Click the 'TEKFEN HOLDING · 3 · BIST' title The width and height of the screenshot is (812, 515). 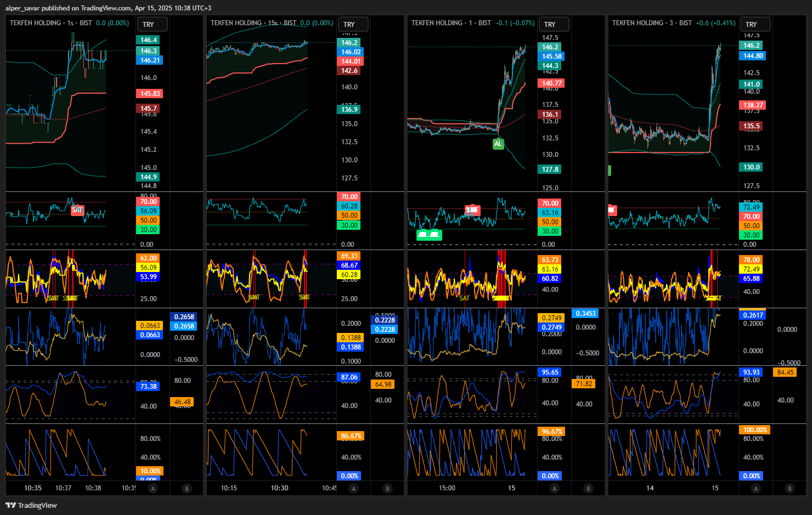coord(652,23)
